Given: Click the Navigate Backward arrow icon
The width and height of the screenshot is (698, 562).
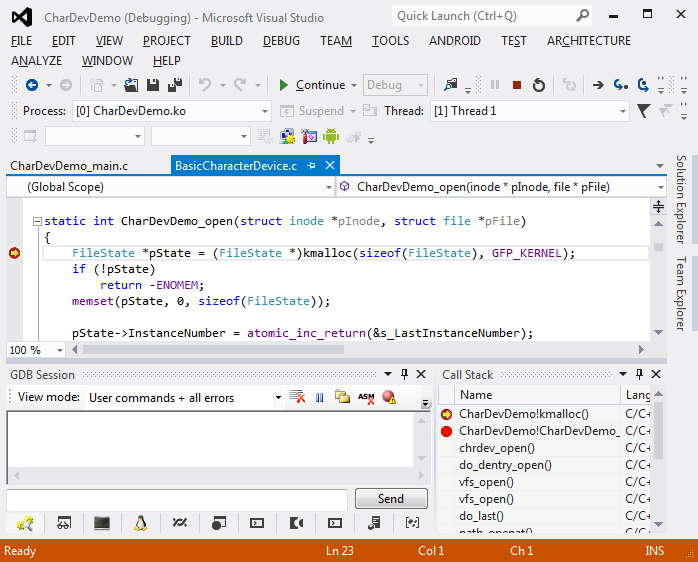Looking at the screenshot, I should pyautogui.click(x=32, y=85).
